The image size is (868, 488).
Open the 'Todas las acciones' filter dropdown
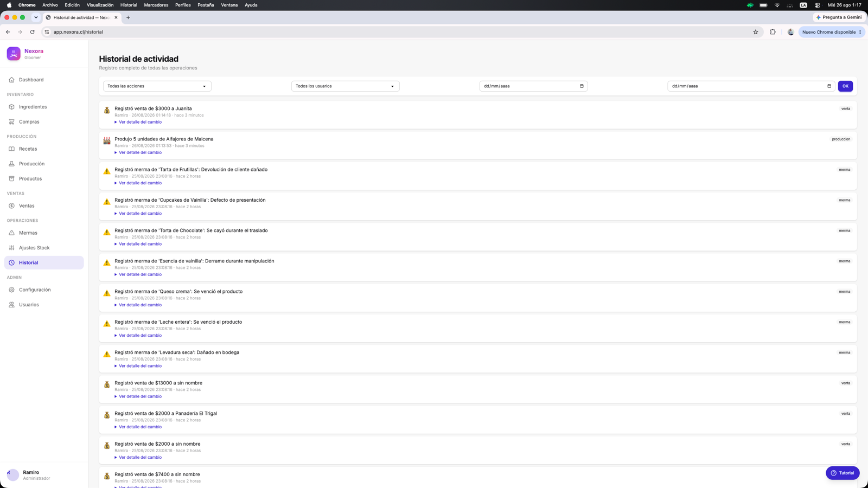pyautogui.click(x=157, y=86)
